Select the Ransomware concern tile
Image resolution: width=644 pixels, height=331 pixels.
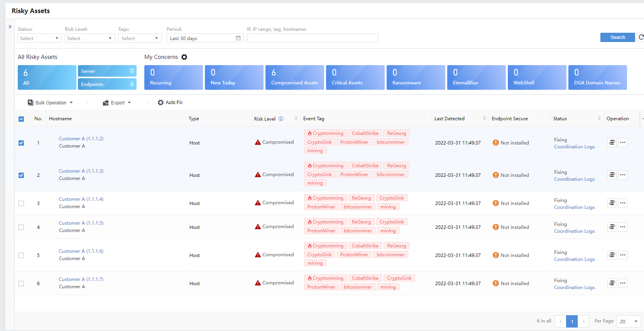coord(416,77)
